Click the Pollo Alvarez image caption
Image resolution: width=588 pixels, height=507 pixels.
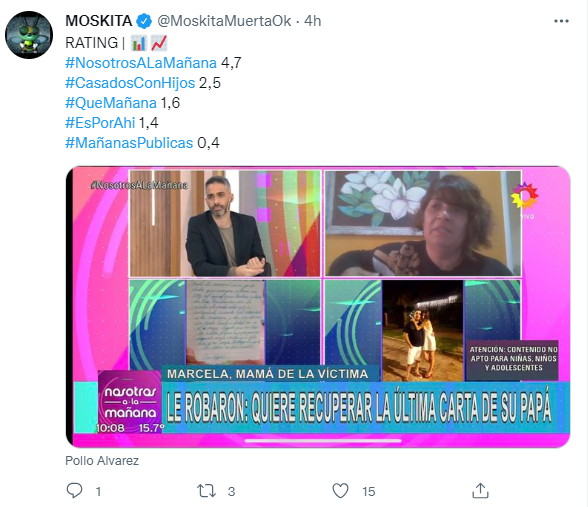point(102,460)
